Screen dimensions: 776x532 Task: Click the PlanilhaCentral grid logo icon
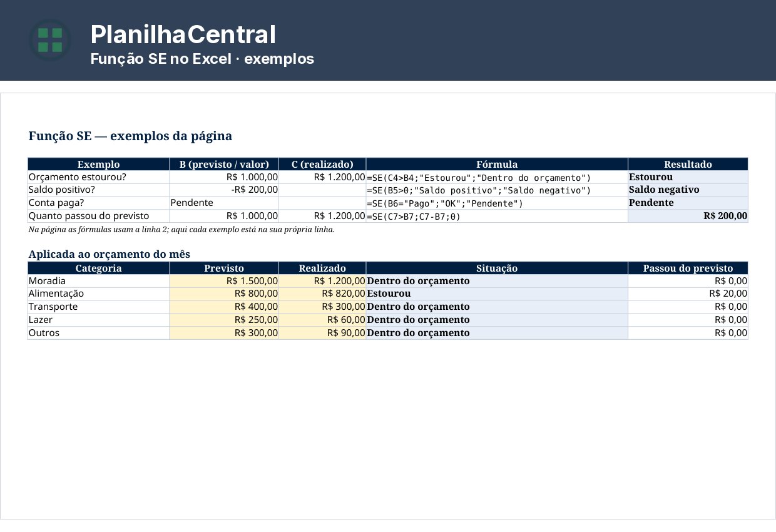49,40
